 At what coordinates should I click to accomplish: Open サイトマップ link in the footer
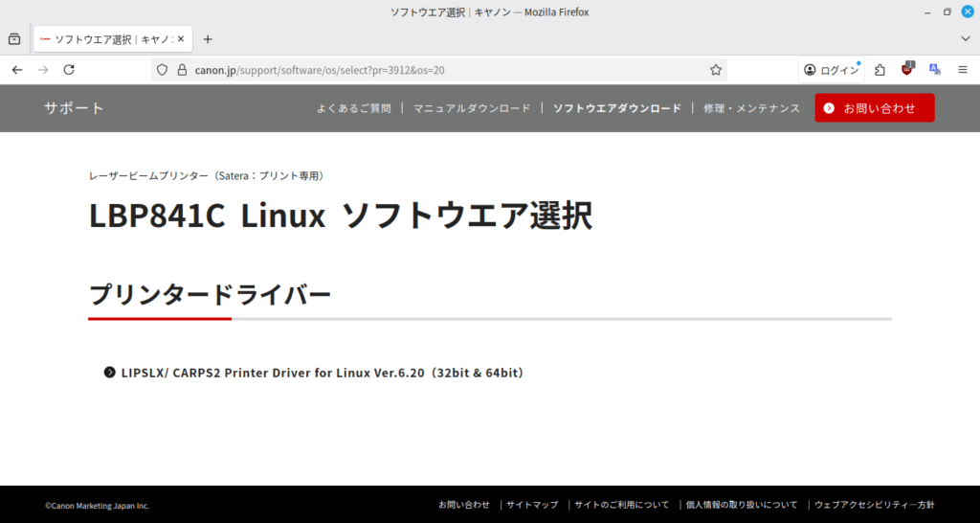click(x=532, y=505)
